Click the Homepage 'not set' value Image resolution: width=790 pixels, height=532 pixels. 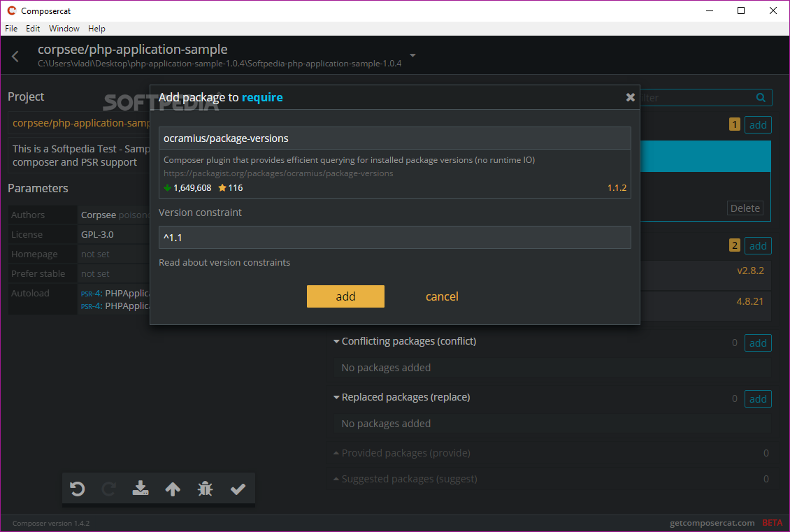click(95, 254)
